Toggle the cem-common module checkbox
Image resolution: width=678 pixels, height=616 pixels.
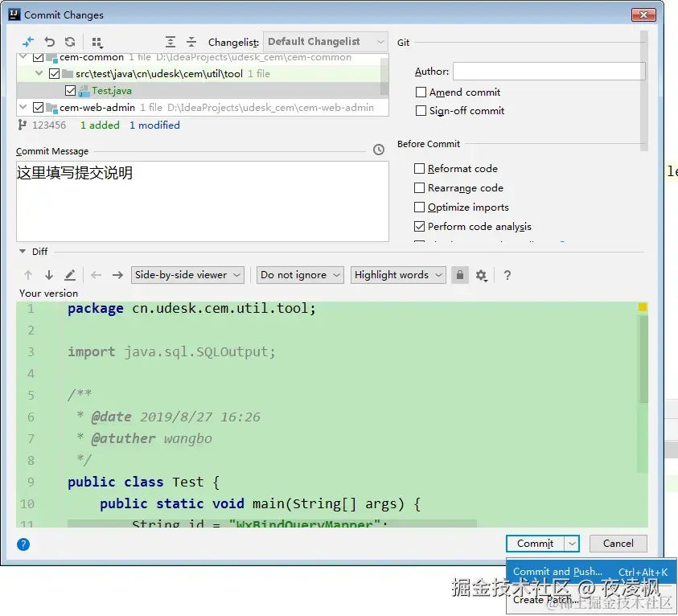coord(38,56)
